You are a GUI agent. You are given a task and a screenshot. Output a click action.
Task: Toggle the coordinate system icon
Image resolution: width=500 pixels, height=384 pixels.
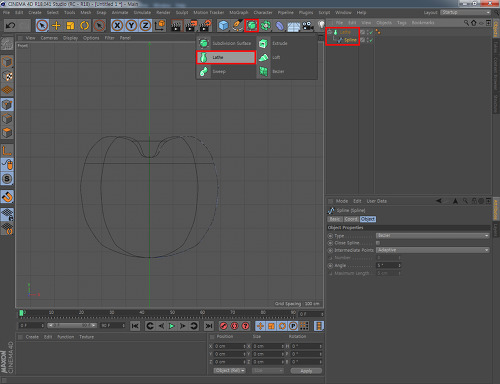coord(160,25)
